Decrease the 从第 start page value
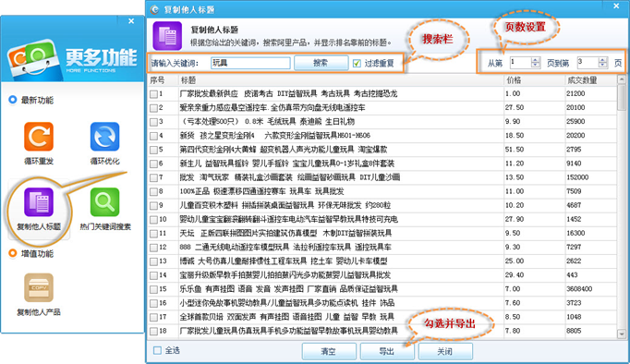The width and height of the screenshot is (630, 364). click(535, 65)
